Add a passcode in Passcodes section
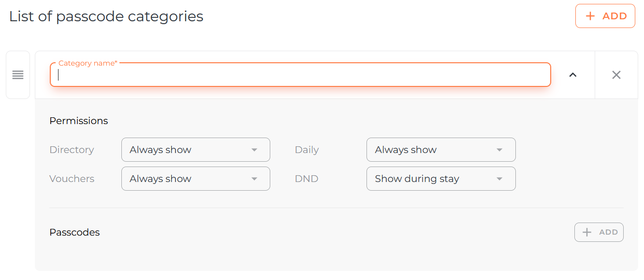Viewport: 644px width, 280px height. pos(599,232)
